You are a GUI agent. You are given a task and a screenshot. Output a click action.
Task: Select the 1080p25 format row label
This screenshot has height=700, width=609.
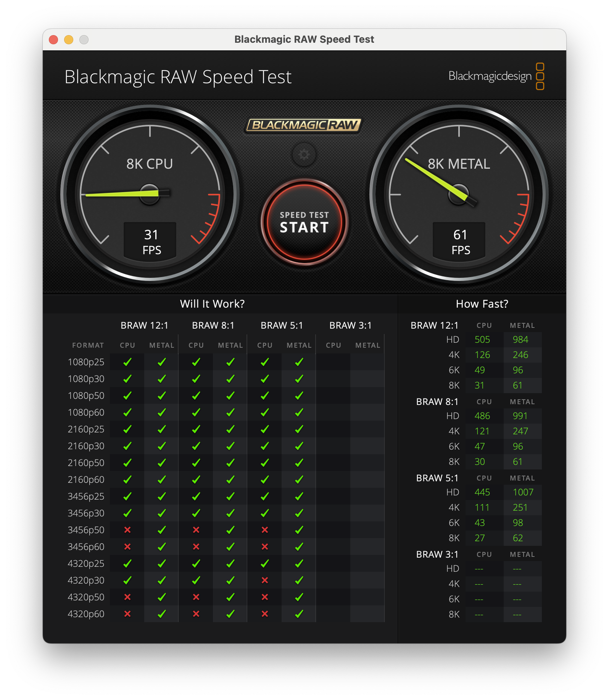[x=86, y=362]
